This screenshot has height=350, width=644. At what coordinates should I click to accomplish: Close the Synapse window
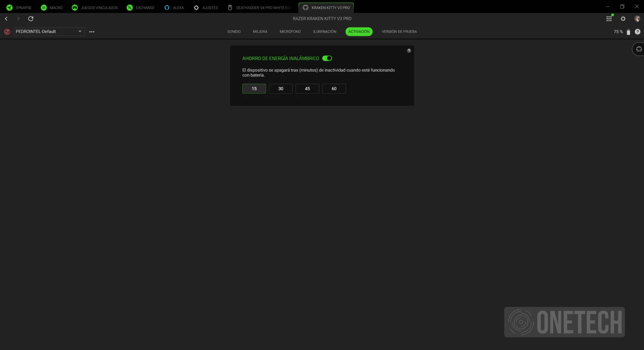tap(637, 6)
